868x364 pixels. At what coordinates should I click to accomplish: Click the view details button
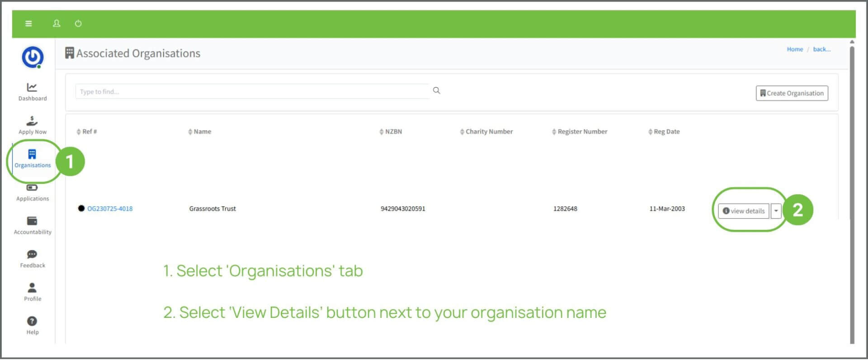[743, 211]
